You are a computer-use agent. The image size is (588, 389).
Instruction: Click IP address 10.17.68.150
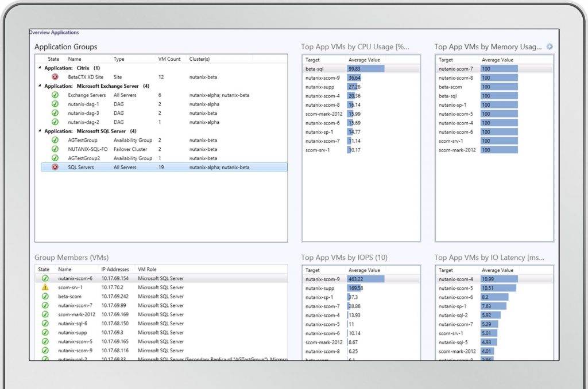(x=115, y=323)
